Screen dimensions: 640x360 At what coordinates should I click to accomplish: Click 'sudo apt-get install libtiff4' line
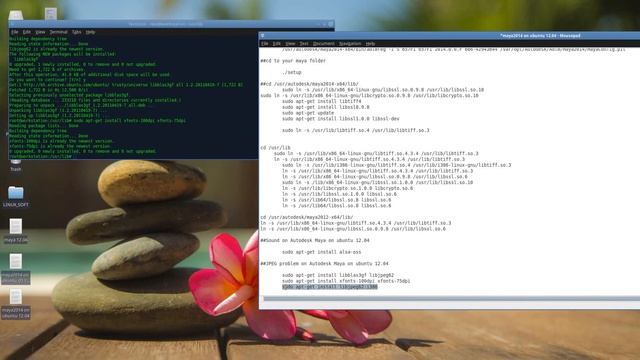coord(322,101)
